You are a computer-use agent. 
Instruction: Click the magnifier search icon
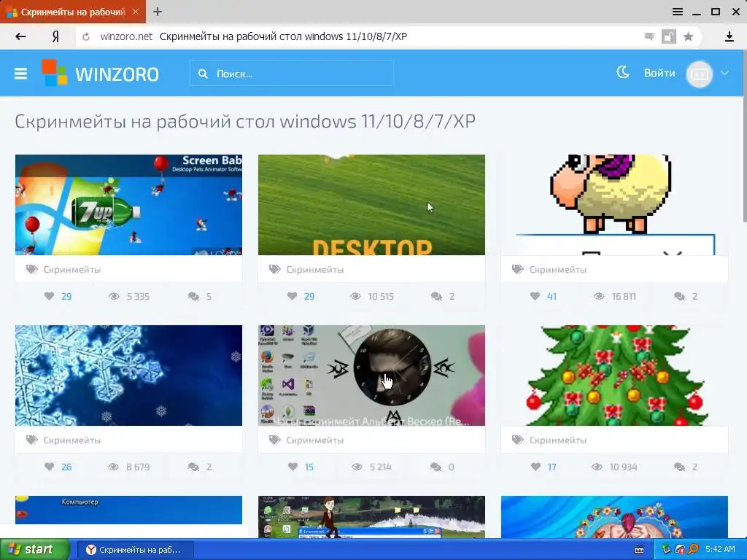click(x=203, y=74)
